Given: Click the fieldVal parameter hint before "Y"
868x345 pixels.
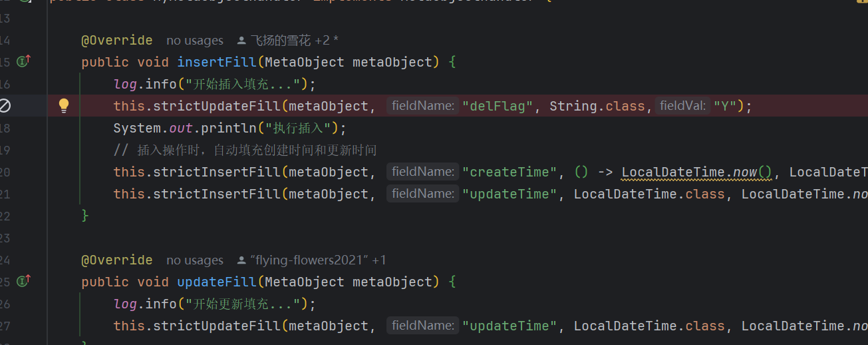Looking at the screenshot, I should (682, 106).
